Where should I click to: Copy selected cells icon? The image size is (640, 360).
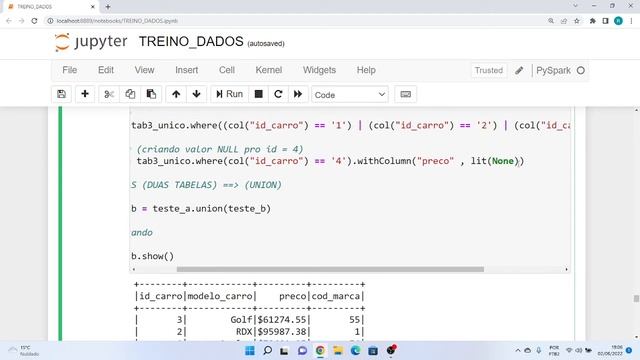click(130, 94)
